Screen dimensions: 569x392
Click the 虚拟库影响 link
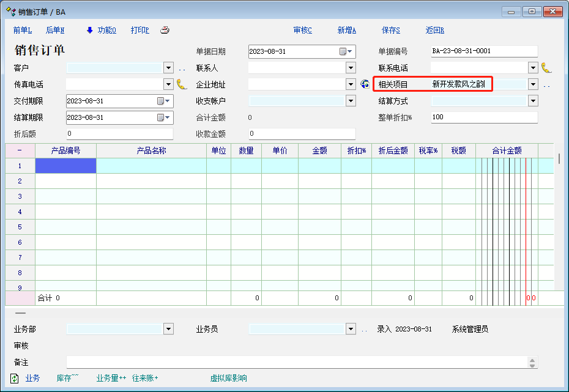[229, 379]
